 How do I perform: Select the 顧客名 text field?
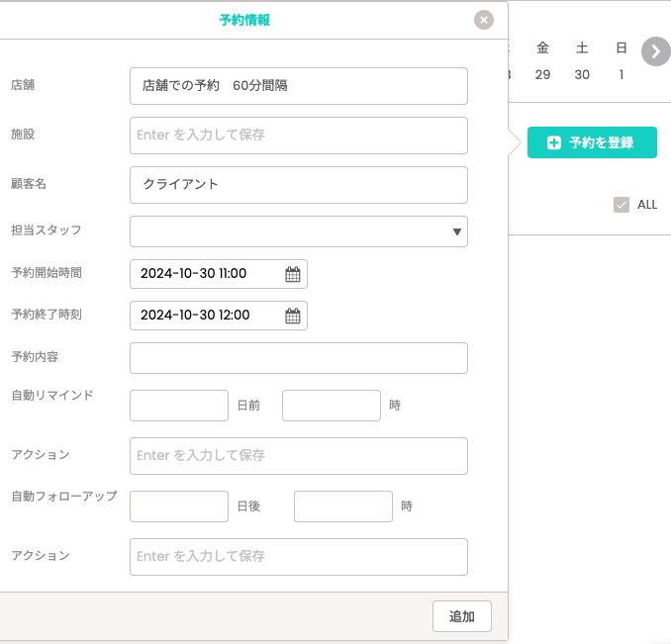coord(298,185)
